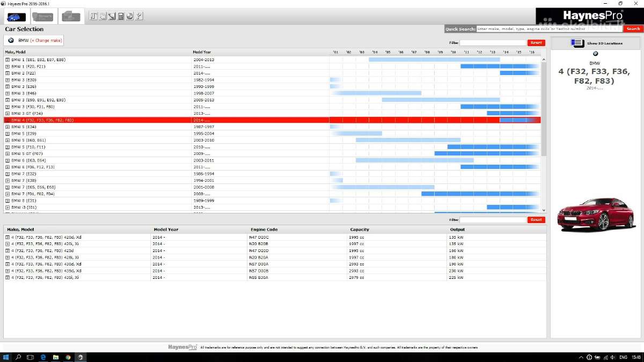Image resolution: width=644 pixels, height=362 pixels.
Task: Select the 425d engine variant row
Action: [275, 250]
